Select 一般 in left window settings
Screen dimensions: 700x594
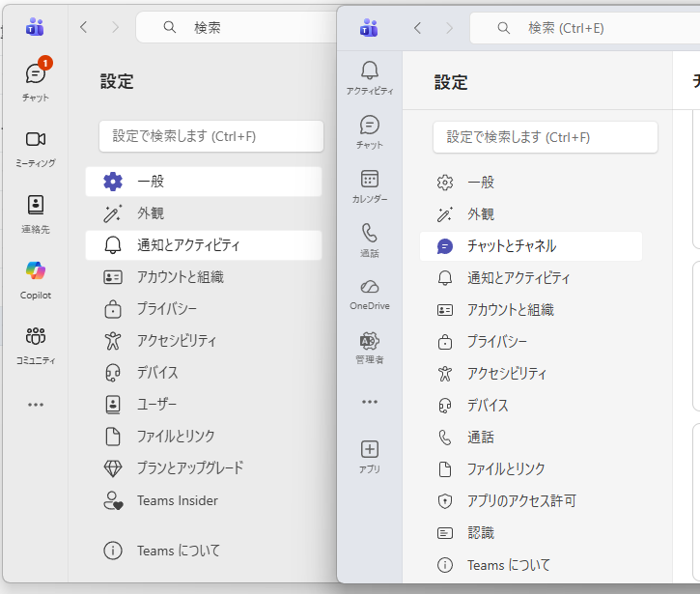coord(204,182)
